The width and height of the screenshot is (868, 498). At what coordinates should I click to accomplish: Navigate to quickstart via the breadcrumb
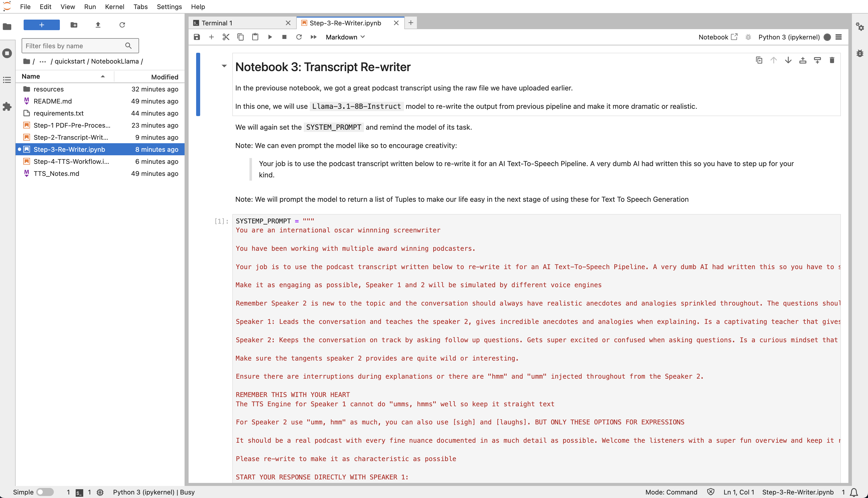point(70,61)
